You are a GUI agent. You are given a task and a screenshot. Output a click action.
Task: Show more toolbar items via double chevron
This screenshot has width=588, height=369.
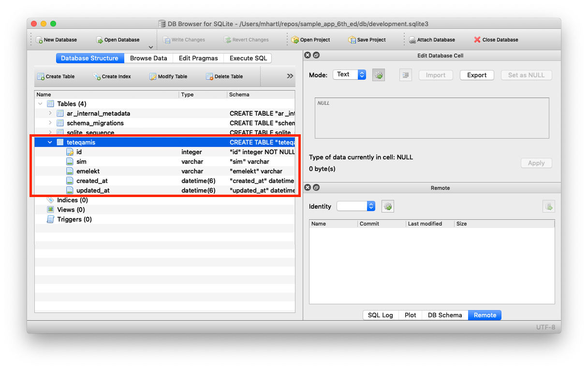(x=290, y=76)
